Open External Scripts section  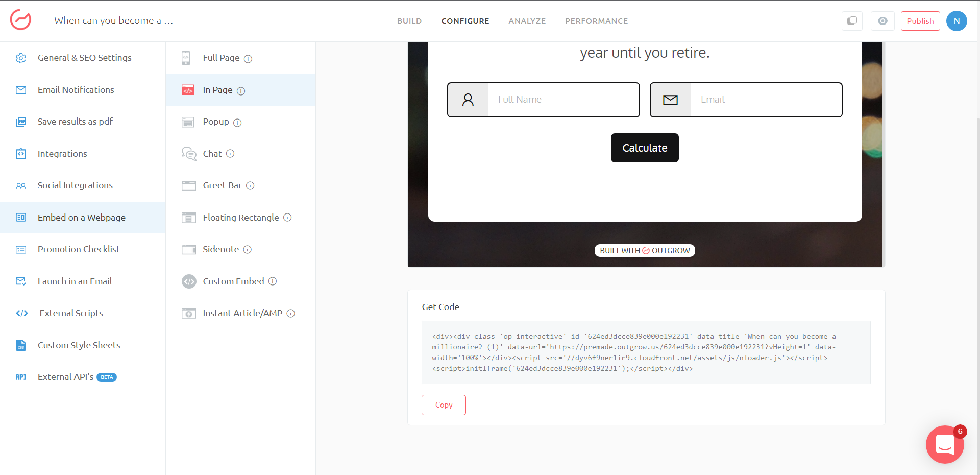(83, 313)
